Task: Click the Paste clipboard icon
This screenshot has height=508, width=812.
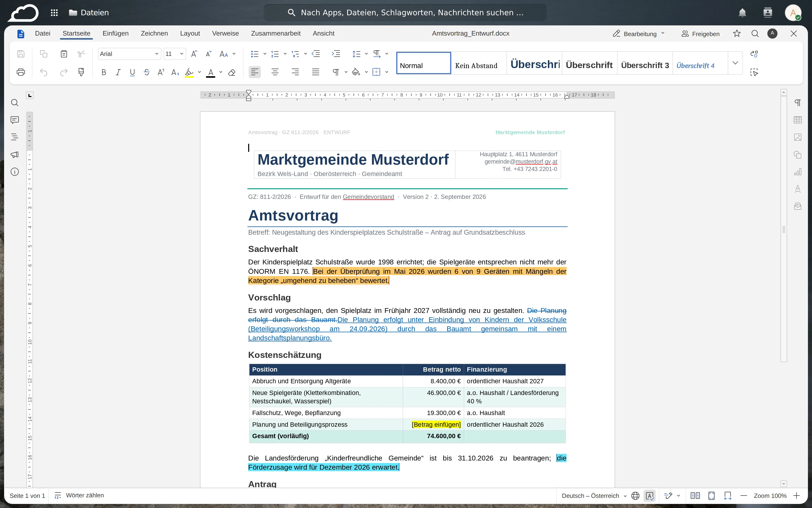Action: 64,54
